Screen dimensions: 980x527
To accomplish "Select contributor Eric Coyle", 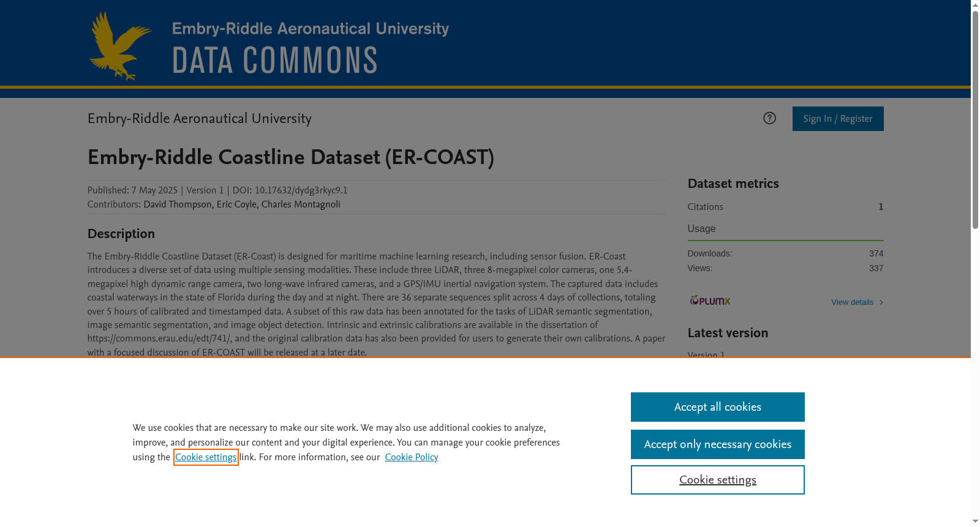I will click(x=236, y=204).
